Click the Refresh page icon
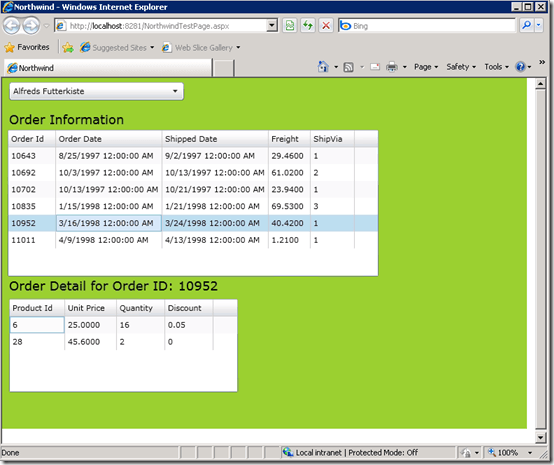Screen dimensions: 554x465 308,25
